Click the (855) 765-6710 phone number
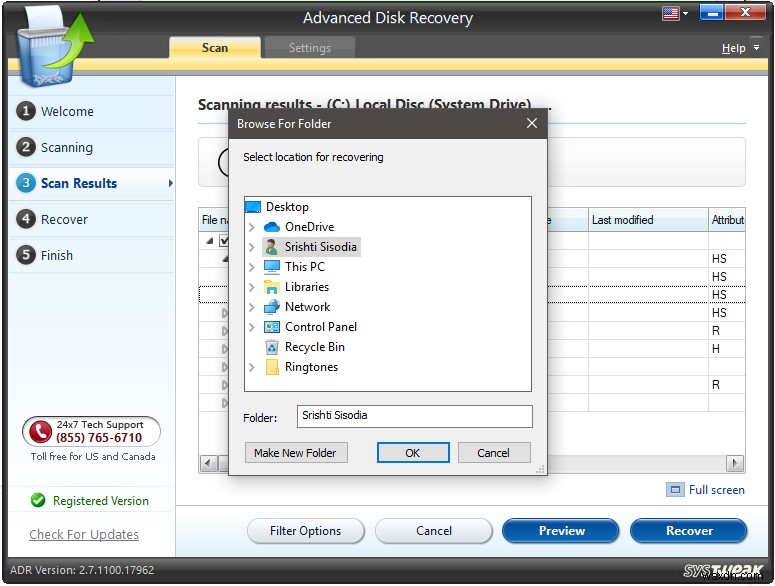 (99, 438)
